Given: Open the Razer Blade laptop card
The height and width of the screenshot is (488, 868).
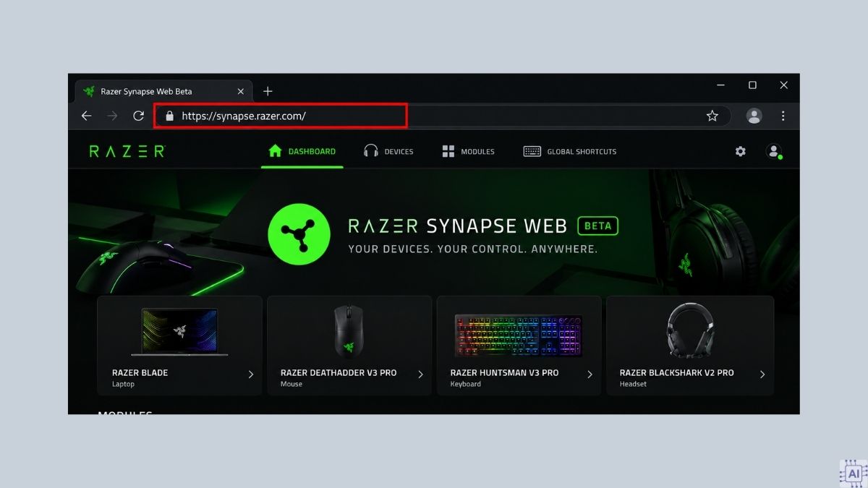Looking at the screenshot, I should (x=179, y=346).
